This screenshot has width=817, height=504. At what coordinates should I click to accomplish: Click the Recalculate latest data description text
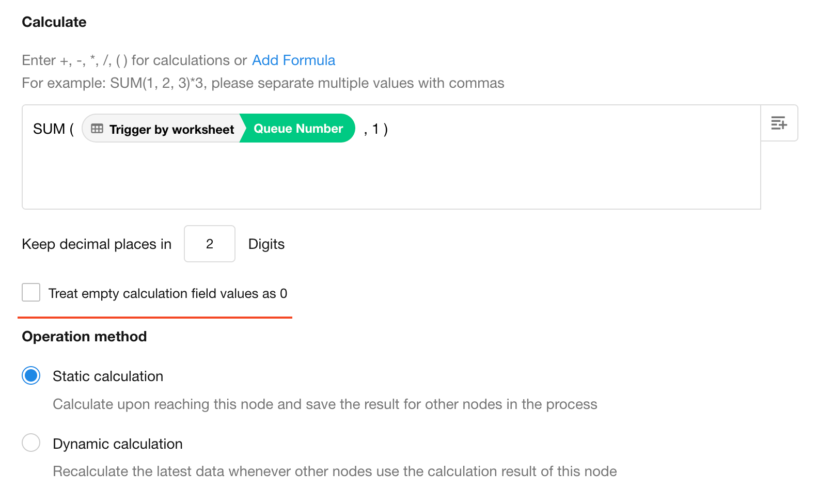(x=335, y=471)
